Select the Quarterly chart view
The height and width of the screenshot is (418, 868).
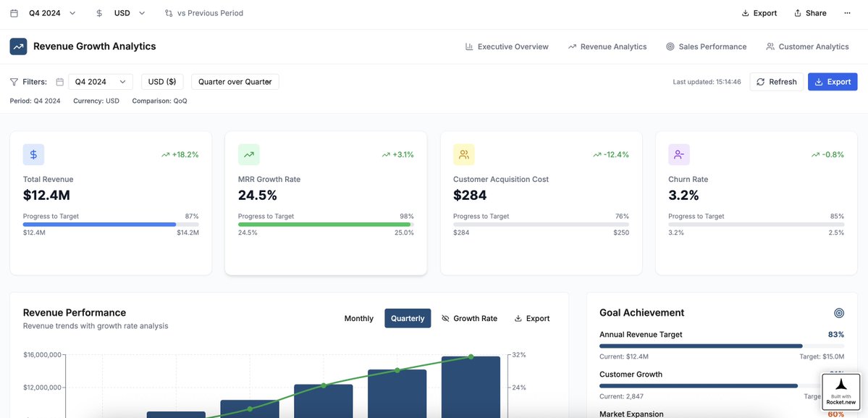click(408, 318)
